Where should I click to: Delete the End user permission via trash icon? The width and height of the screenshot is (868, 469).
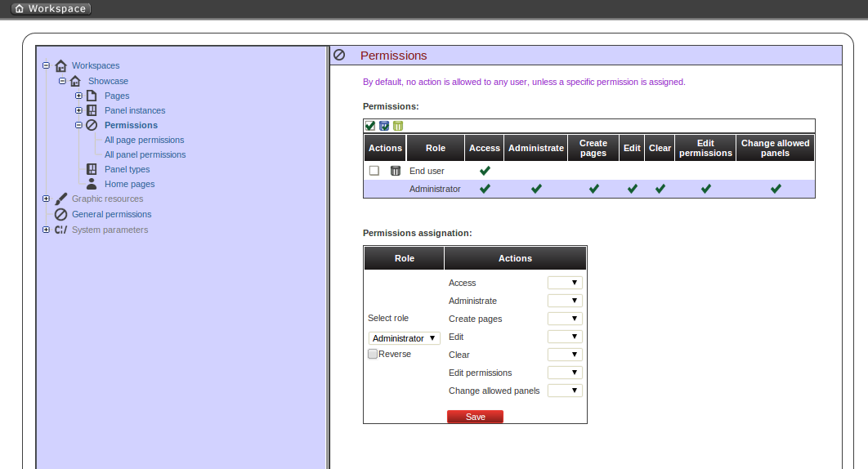(396, 171)
